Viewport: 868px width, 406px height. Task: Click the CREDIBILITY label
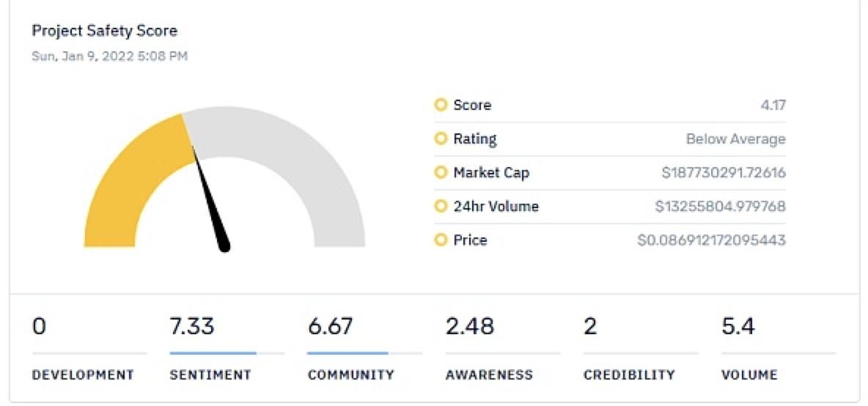pos(629,375)
